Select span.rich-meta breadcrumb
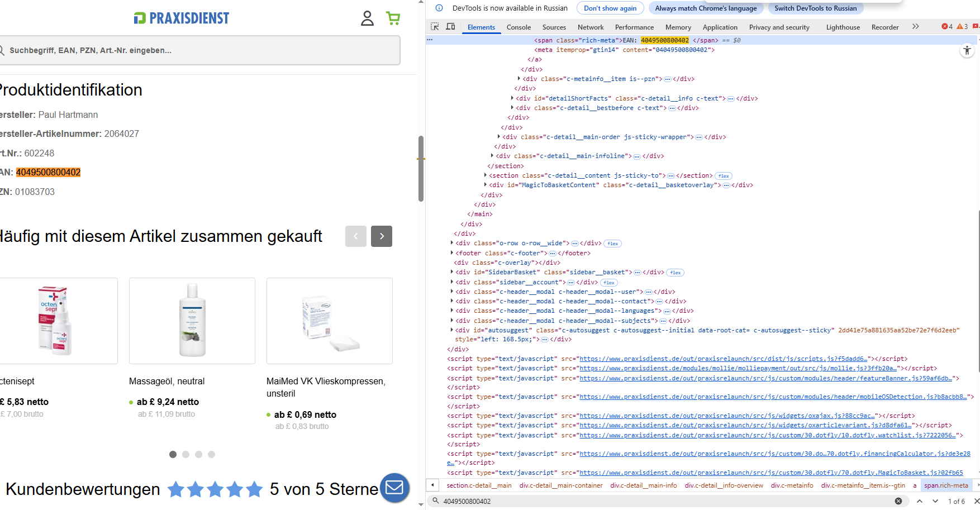Viewport: 980px width, 510px height. (x=946, y=485)
